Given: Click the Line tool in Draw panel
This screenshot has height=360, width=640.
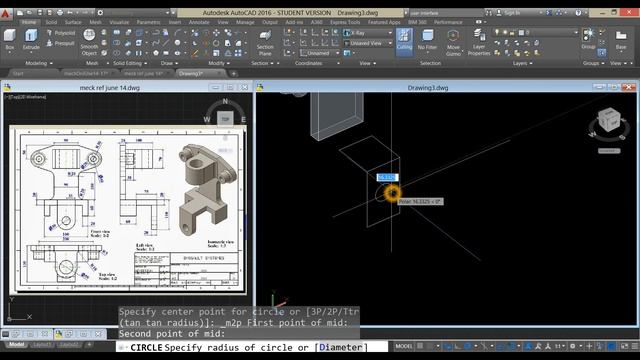Looking at the screenshot, I should point(166,42).
